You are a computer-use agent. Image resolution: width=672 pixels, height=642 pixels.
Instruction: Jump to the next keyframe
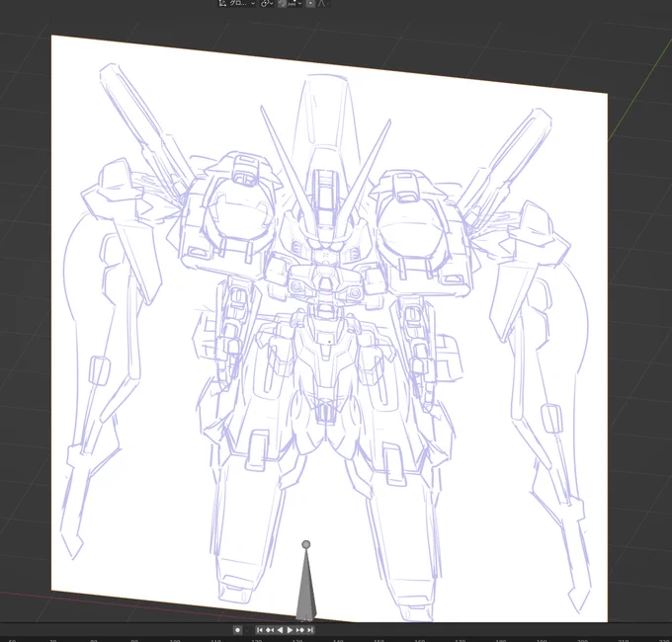coord(300,630)
